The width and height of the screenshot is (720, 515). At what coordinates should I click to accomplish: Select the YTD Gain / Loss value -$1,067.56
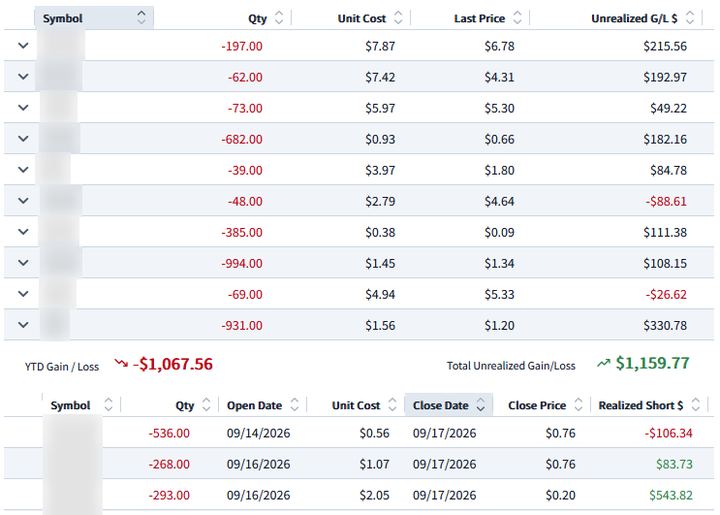click(x=173, y=364)
